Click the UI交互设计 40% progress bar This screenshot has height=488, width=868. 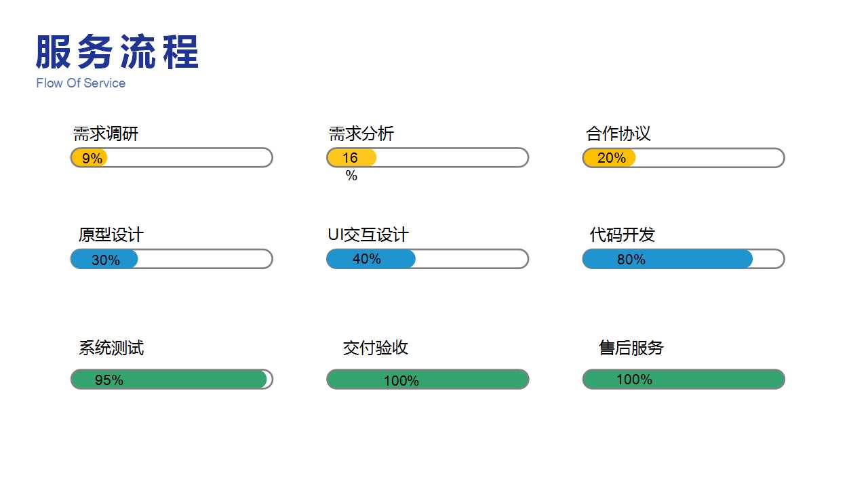pos(427,259)
